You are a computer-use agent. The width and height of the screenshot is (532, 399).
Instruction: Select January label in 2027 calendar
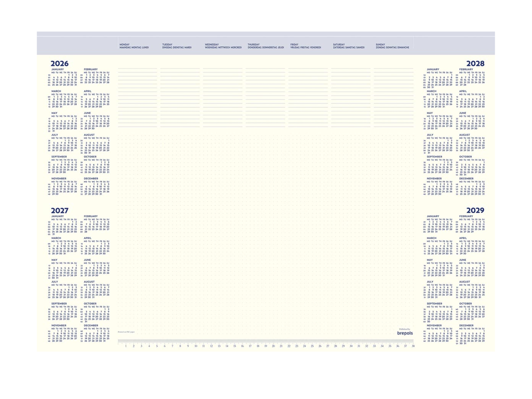click(x=57, y=216)
